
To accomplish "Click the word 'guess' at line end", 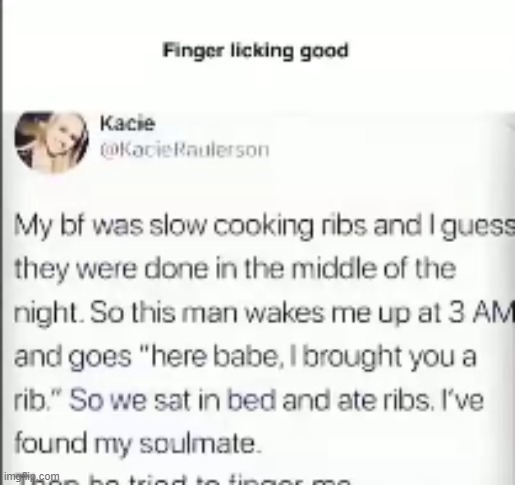I will point(478,228).
